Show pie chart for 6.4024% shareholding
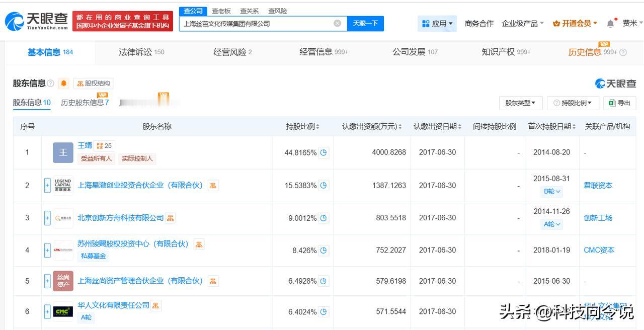This screenshot has width=644, height=330. [324, 312]
